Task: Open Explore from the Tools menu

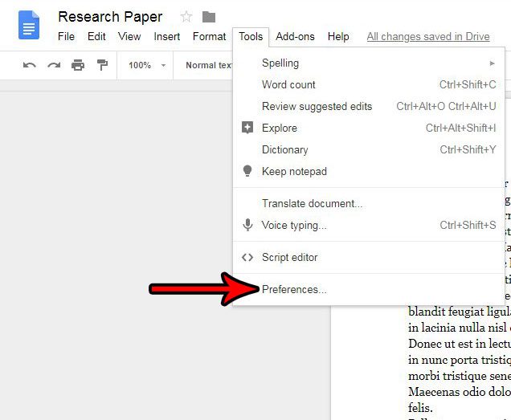Action: tap(280, 128)
